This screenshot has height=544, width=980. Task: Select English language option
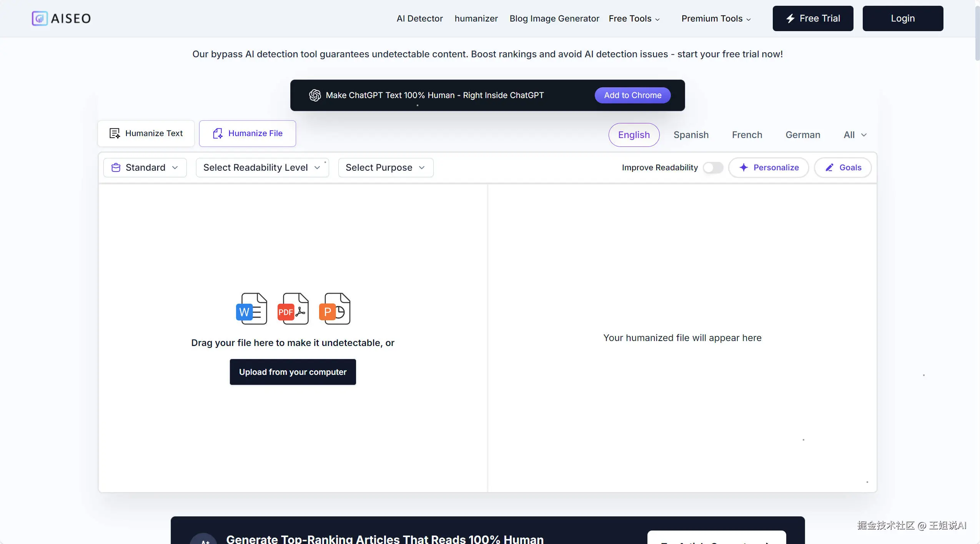(x=634, y=135)
